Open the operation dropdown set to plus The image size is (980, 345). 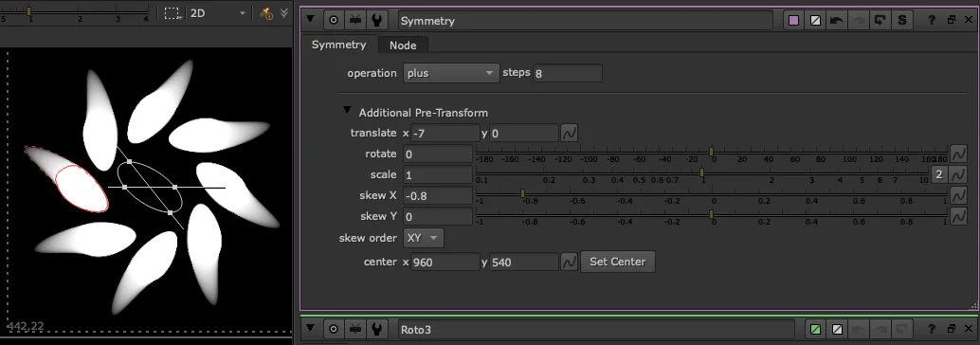click(x=450, y=73)
